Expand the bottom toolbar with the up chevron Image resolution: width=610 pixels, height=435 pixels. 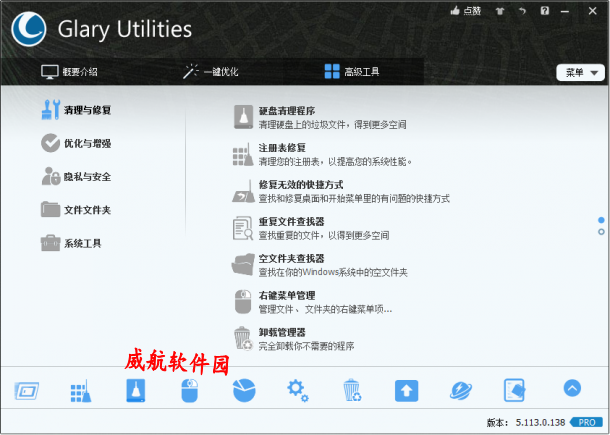point(572,388)
